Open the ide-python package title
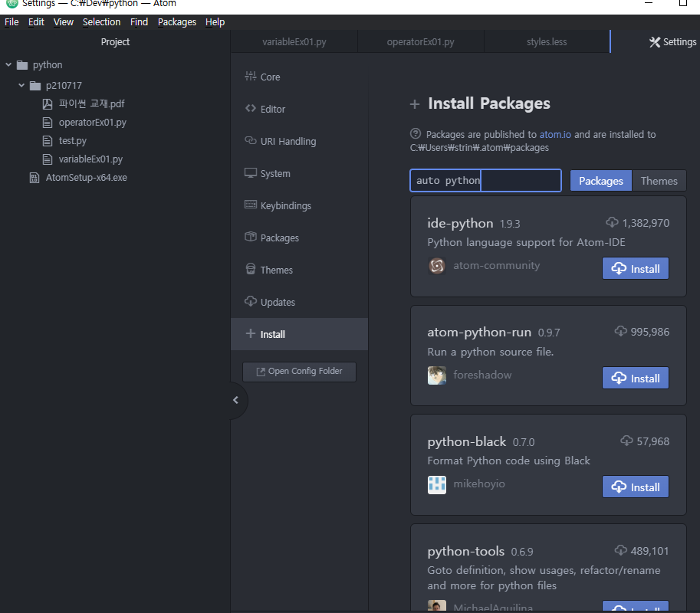700x613 pixels. click(460, 223)
